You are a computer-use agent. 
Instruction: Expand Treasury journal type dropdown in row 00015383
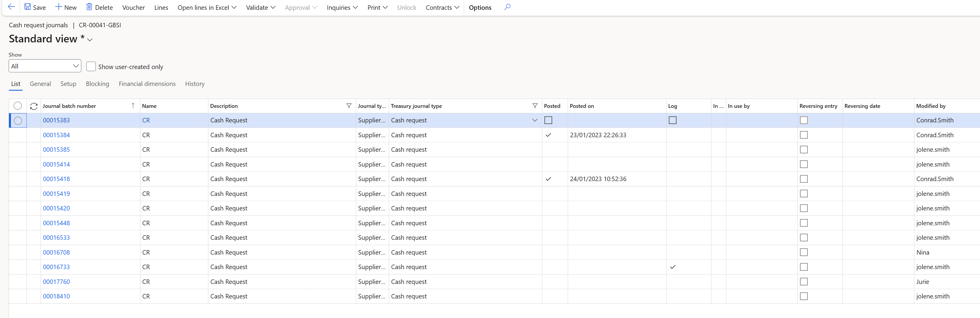pos(535,120)
